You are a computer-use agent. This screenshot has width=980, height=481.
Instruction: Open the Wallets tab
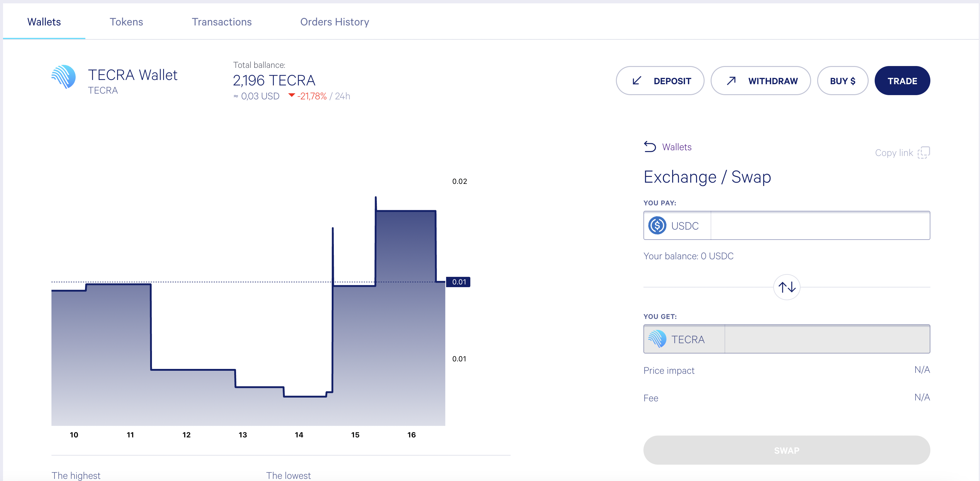tap(44, 22)
